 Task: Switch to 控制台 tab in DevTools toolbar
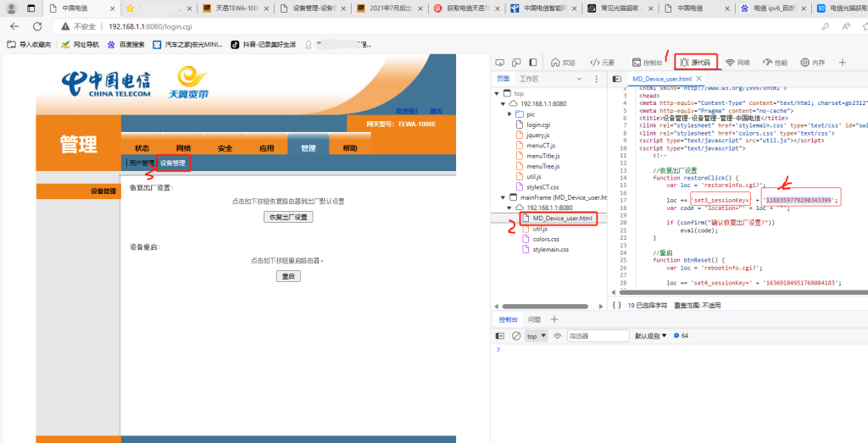647,63
